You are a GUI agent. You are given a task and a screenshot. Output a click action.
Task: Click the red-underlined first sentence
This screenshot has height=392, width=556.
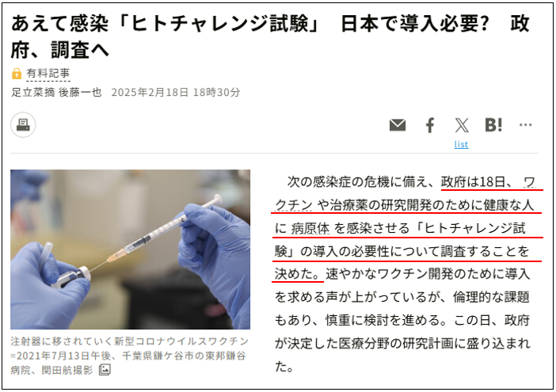[x=407, y=228]
